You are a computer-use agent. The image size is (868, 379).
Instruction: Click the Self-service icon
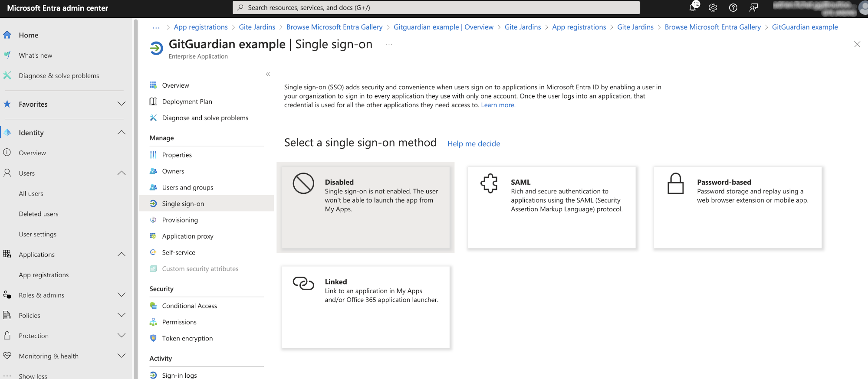point(153,252)
